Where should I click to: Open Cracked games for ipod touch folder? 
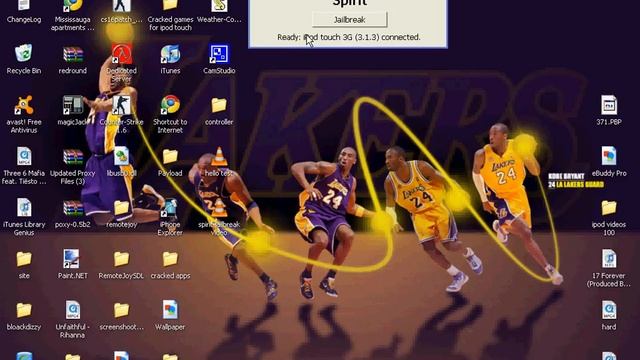(170, 6)
